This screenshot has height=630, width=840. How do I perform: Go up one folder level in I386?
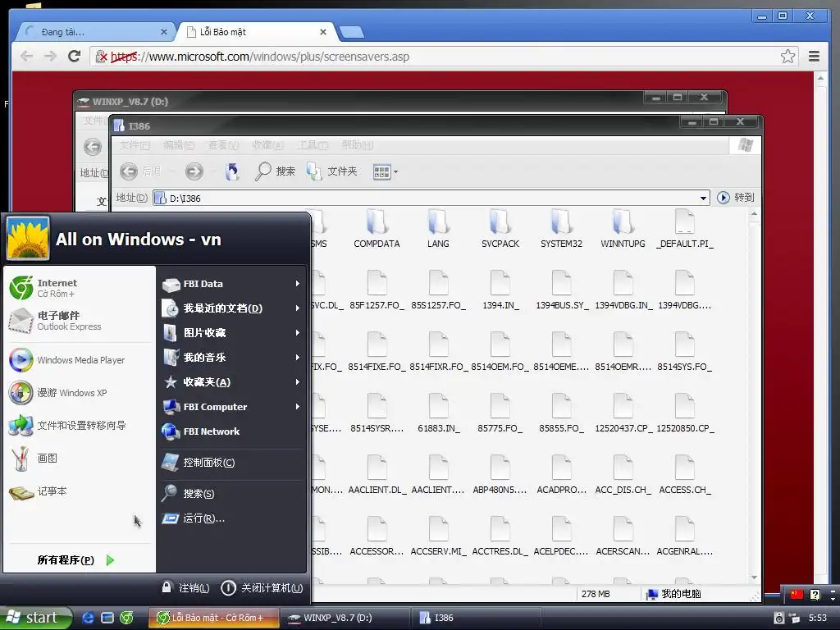(232, 171)
